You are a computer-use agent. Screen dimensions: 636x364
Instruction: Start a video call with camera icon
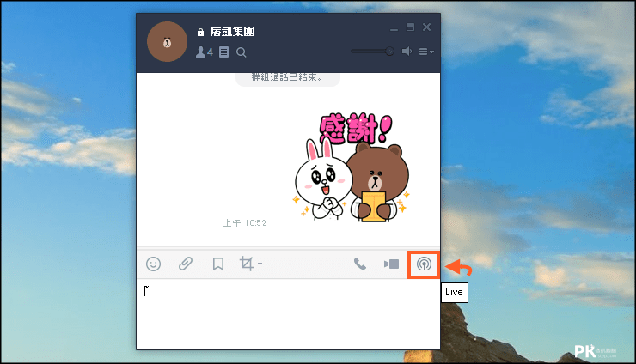391,264
